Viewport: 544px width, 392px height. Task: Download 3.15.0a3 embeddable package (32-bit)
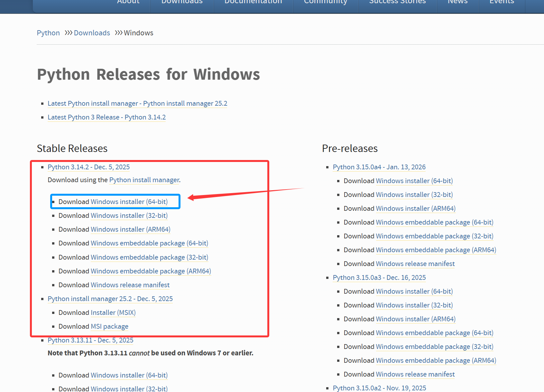click(435, 347)
